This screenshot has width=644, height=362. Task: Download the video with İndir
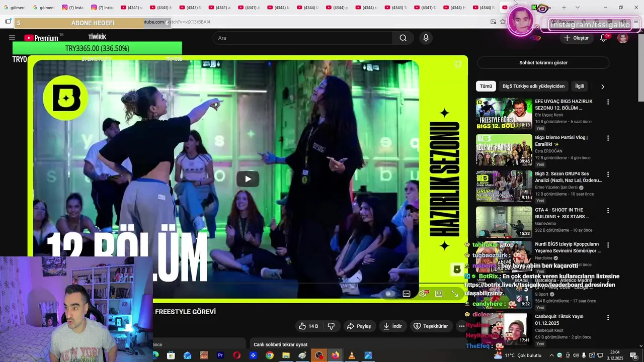pyautogui.click(x=392, y=326)
